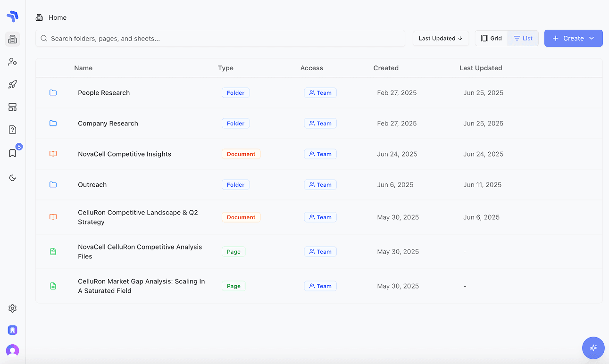The image size is (609, 364).
Task: Click Team access badge in Outreach row
Action: (320, 185)
